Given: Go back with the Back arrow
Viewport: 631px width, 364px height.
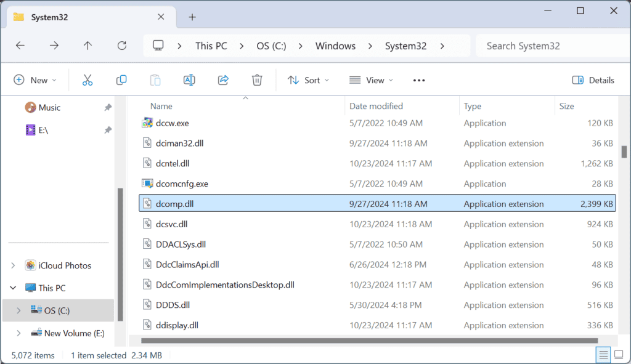Looking at the screenshot, I should pos(20,46).
